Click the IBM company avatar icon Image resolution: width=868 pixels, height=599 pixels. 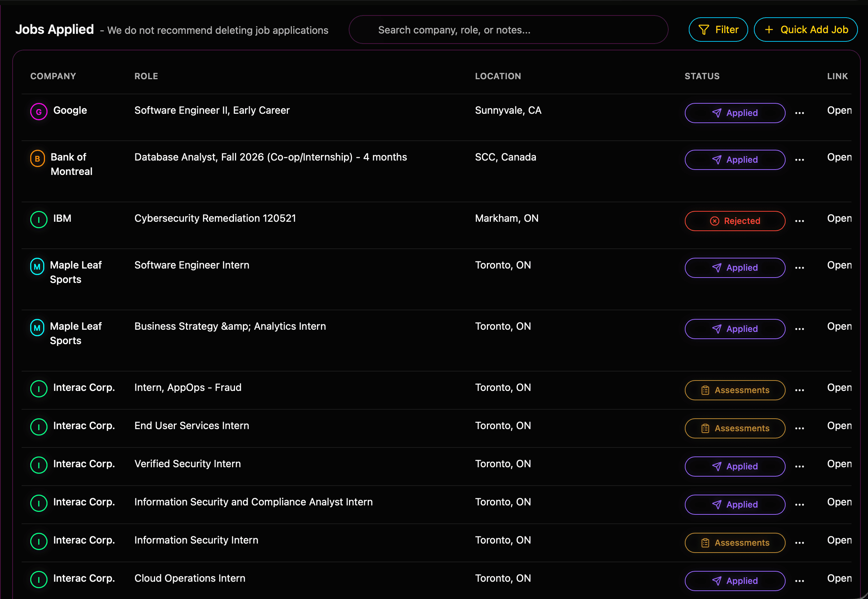(x=39, y=220)
